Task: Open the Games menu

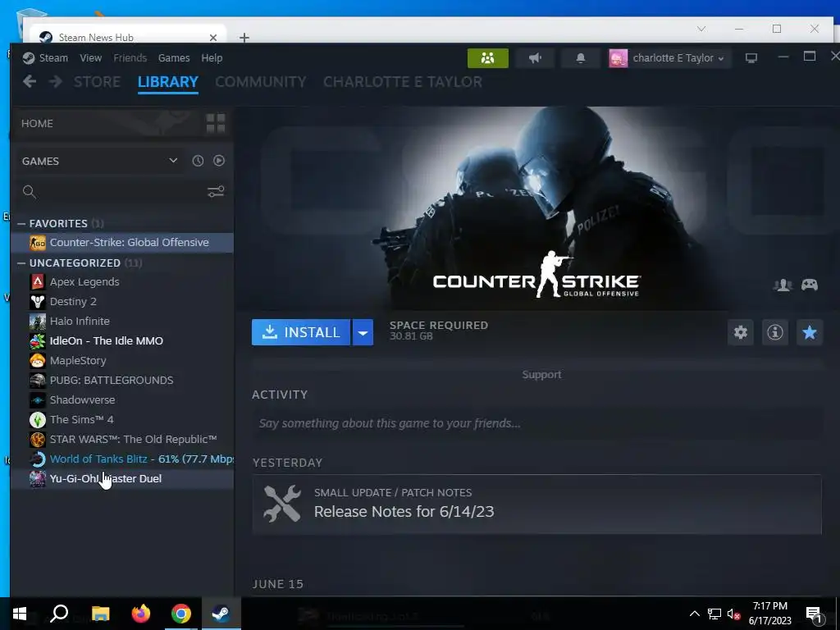Action: (174, 58)
